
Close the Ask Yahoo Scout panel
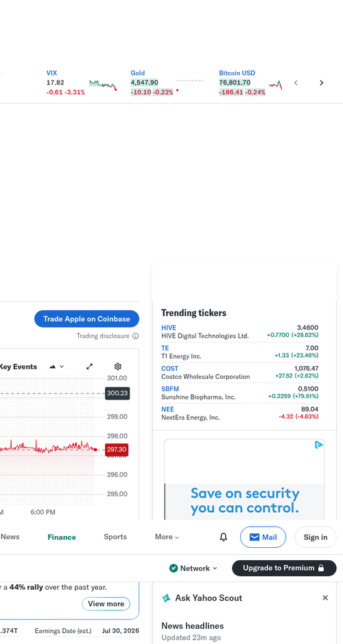click(325, 597)
